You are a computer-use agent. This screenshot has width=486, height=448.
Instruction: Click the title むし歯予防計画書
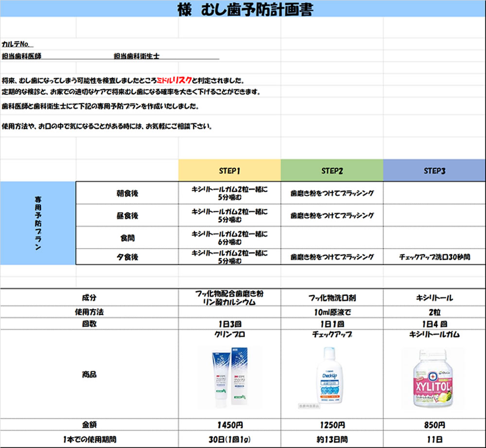(257, 9)
